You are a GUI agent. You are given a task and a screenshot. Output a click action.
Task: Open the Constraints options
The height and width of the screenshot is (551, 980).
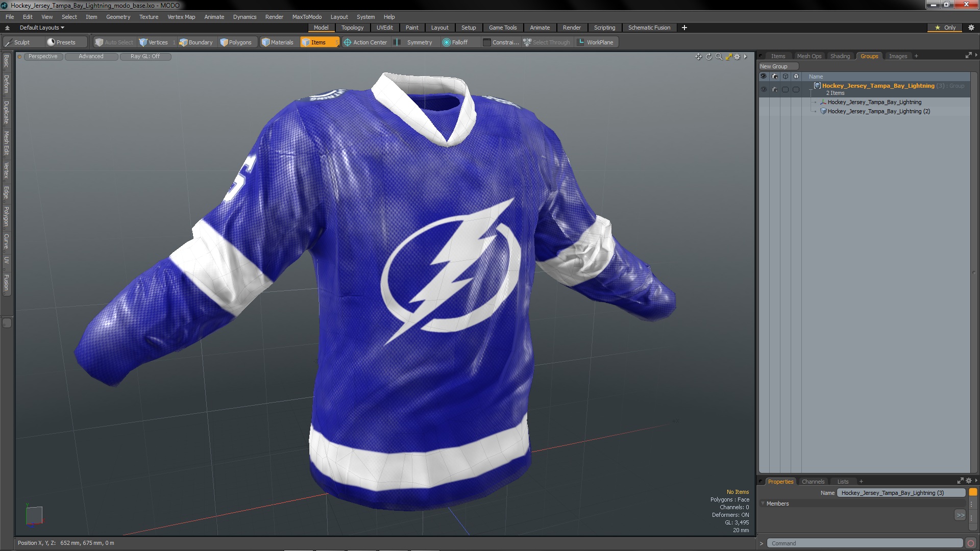pyautogui.click(x=501, y=42)
